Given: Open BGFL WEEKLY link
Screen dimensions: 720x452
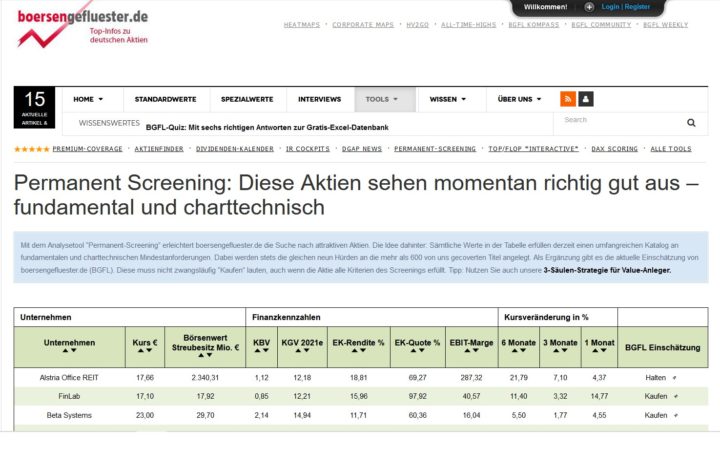Looking at the screenshot, I should [665, 25].
